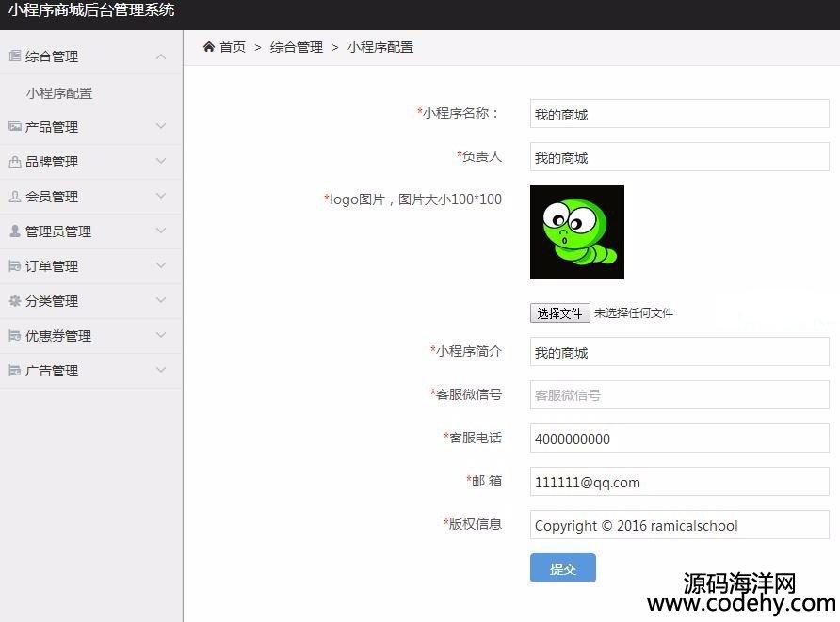This screenshot has width=840, height=622.
Task: Open the 产品管理 menu
Action: 91,127
